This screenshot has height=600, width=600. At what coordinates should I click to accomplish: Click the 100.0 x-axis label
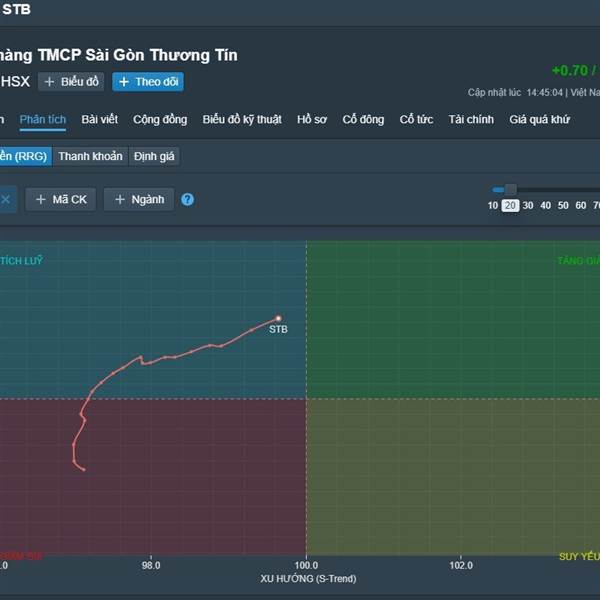pyautogui.click(x=306, y=565)
